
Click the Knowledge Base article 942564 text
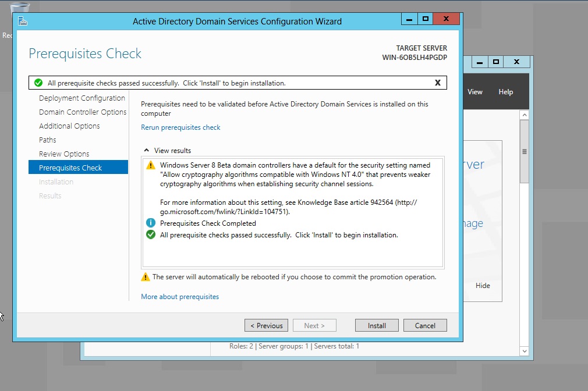tap(345, 202)
